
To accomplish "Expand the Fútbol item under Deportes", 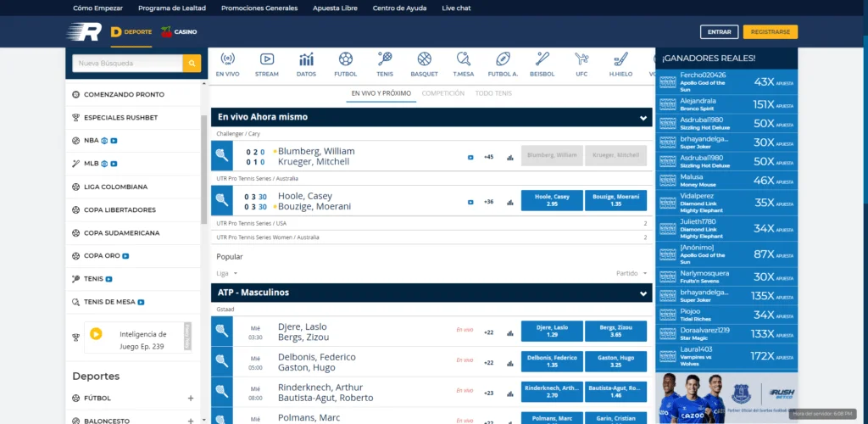I will coord(190,398).
